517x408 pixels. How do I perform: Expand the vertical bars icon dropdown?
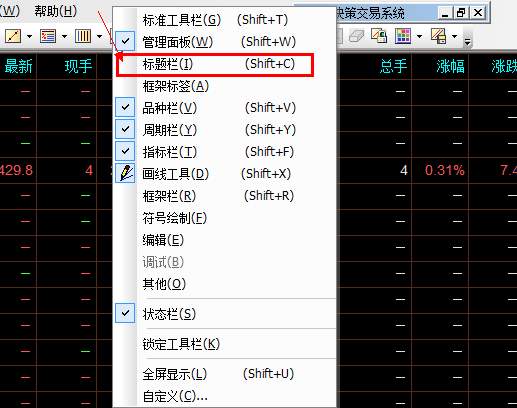(99, 36)
